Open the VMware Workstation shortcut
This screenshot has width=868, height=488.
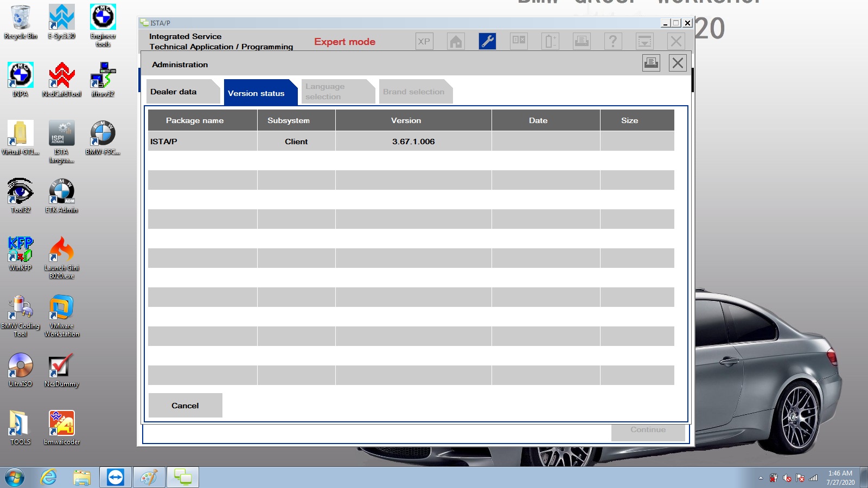click(61, 316)
